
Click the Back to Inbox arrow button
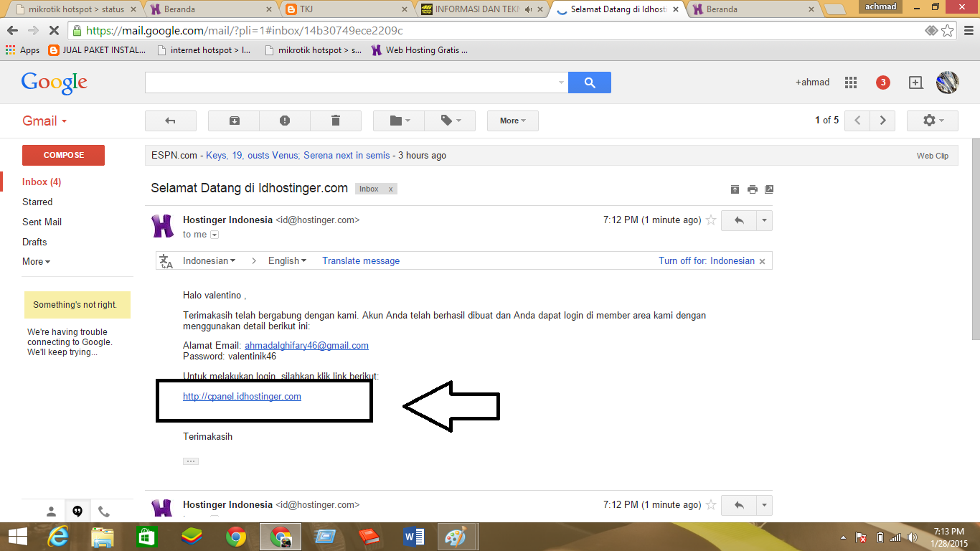click(x=171, y=121)
